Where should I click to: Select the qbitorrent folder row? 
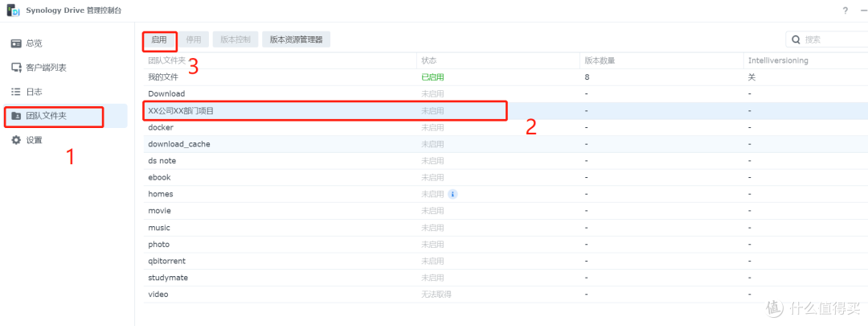pyautogui.click(x=506, y=261)
